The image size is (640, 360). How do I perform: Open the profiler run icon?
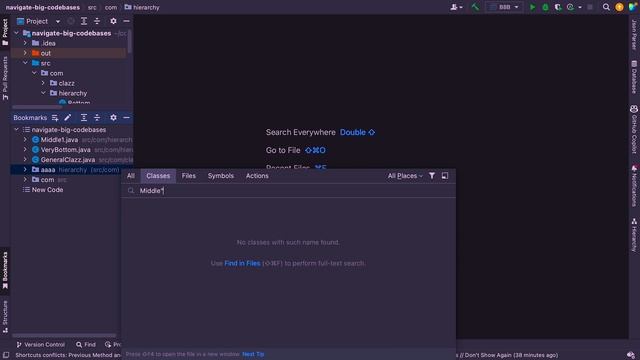(570, 7)
